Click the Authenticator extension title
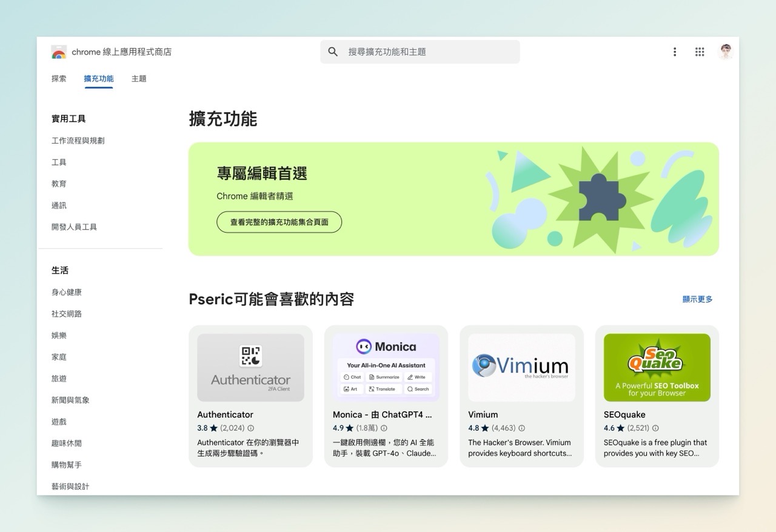 tap(226, 415)
